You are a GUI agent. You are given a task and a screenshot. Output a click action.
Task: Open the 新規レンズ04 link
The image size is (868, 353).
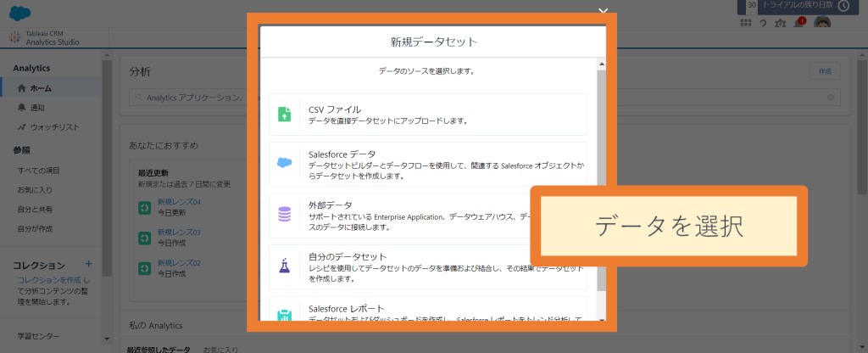point(179,202)
